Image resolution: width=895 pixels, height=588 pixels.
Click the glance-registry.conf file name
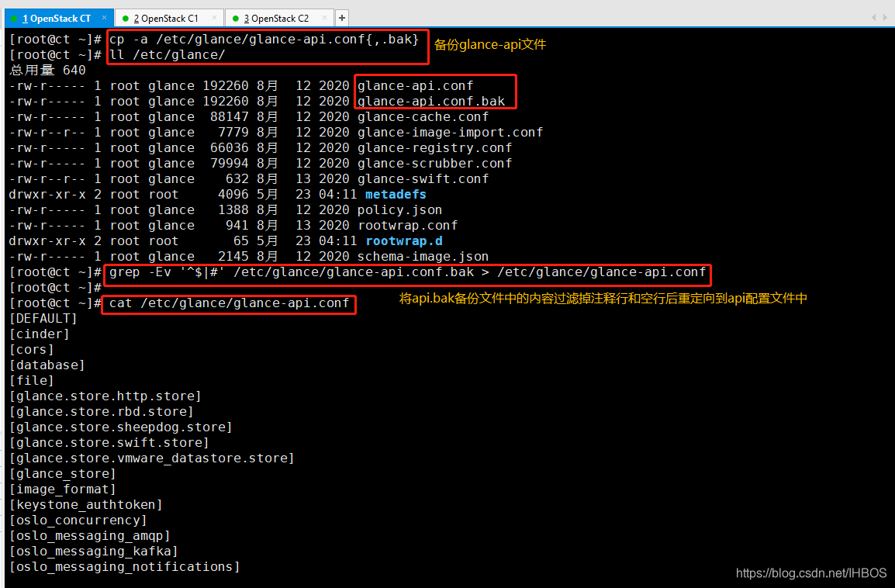tap(435, 147)
